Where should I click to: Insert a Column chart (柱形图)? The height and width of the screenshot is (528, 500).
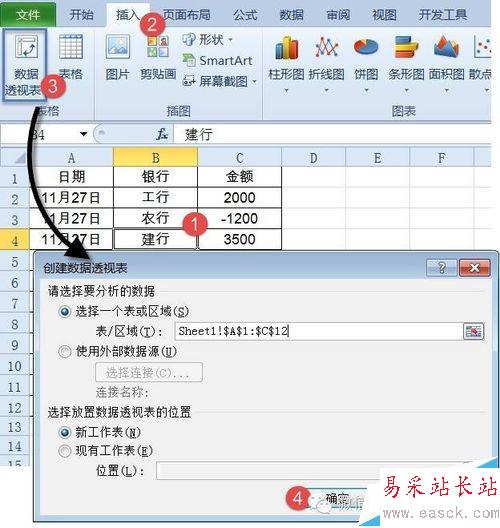pos(286,64)
